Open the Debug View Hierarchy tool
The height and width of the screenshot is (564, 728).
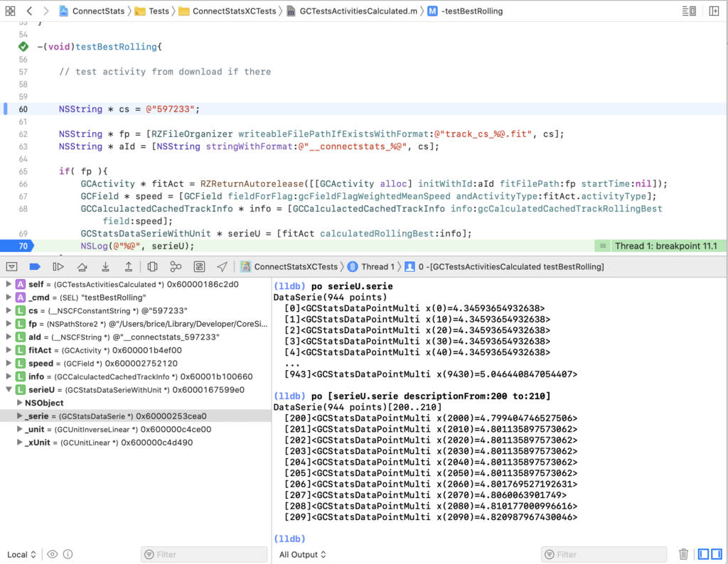[x=152, y=266]
